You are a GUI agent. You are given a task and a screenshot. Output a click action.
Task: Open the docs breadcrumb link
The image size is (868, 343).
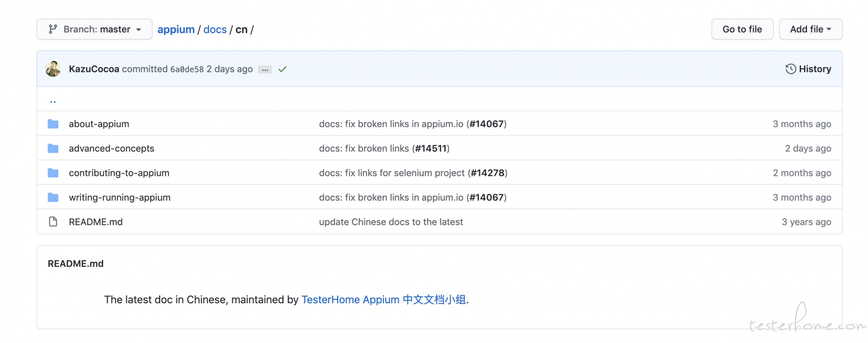coord(215,29)
